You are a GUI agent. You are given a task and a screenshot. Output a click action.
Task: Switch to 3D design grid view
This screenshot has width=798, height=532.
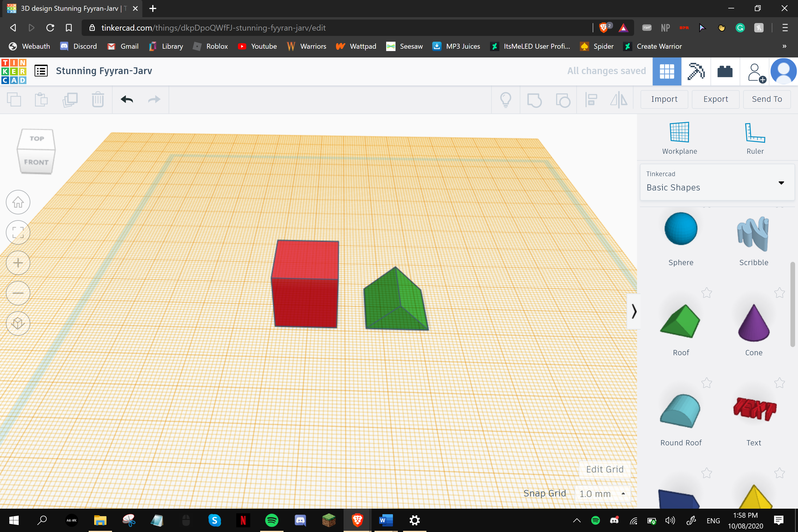click(667, 71)
